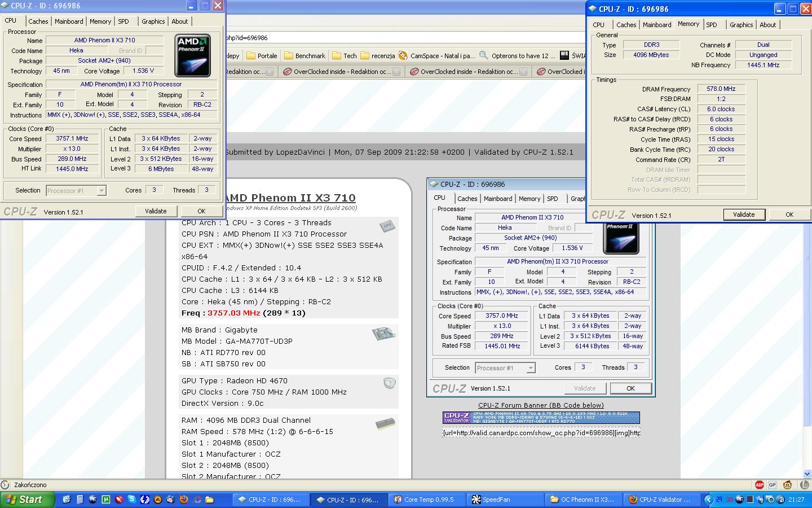Click OK in the embedded CPU-Z screenshot

click(631, 388)
